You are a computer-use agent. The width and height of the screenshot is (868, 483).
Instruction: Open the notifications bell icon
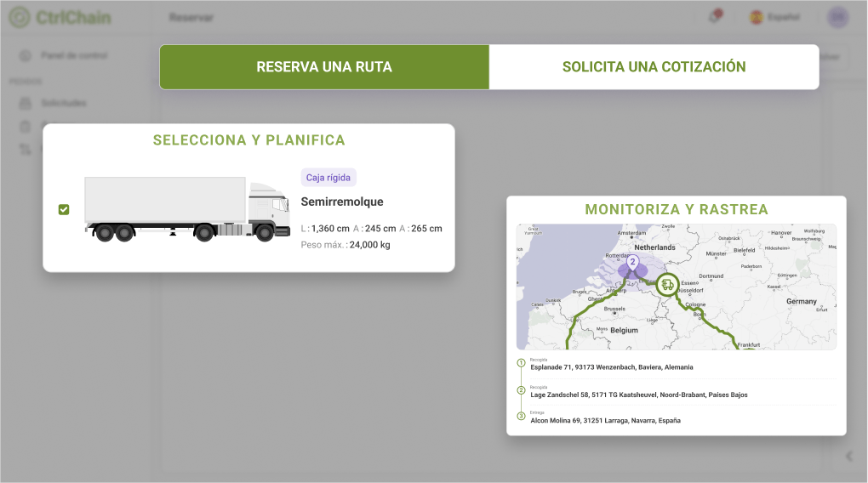tap(715, 17)
